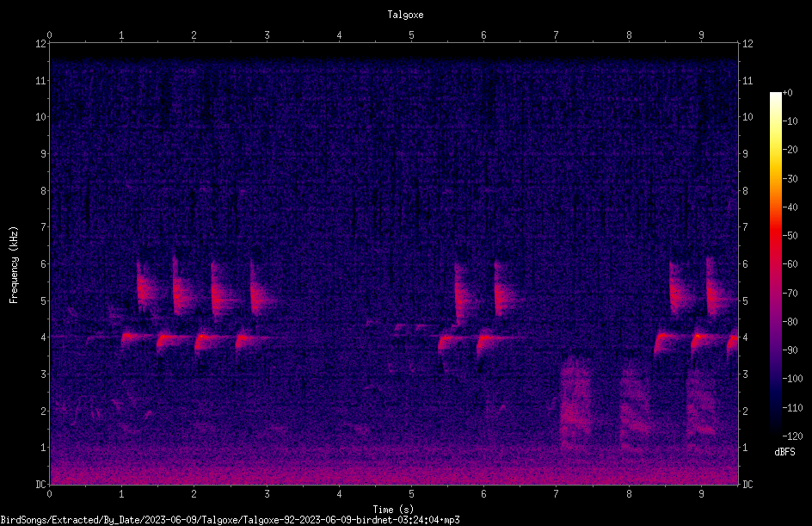The width and height of the screenshot is (812, 526).
Task: Click the "-90" color scale label
Action: (x=790, y=350)
